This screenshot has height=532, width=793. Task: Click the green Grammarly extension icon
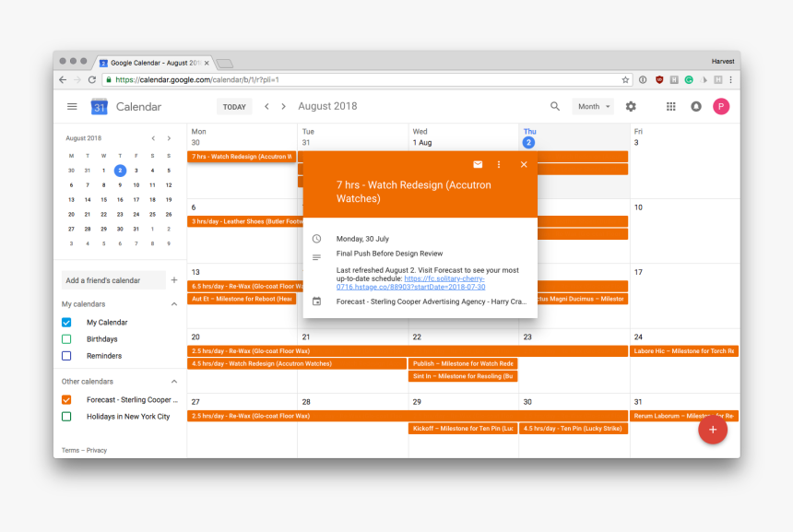(688, 79)
